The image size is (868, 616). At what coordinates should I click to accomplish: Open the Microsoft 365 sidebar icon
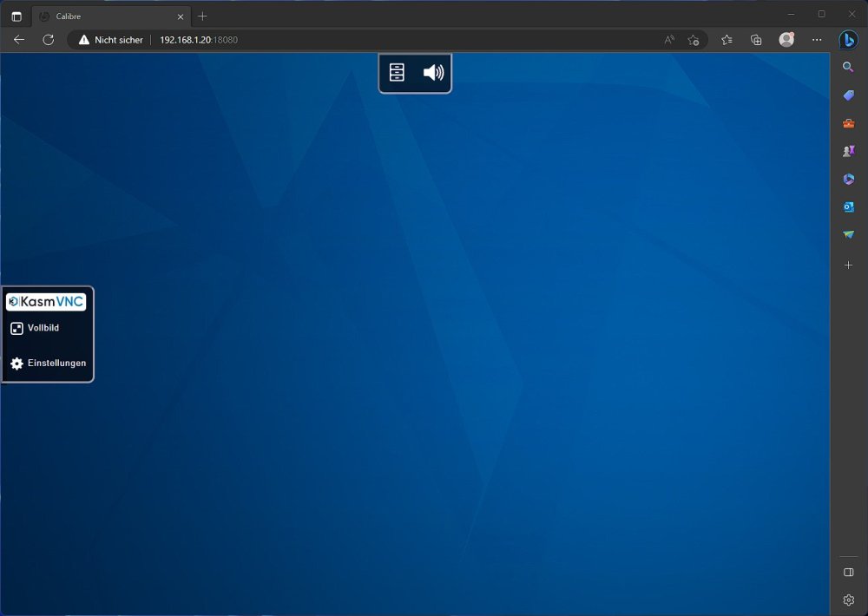pos(849,180)
